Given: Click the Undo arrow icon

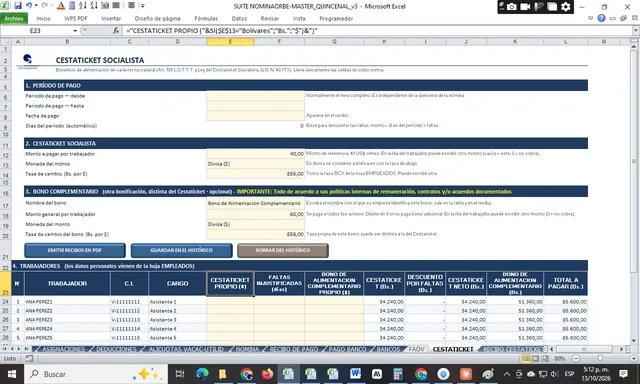Looking at the screenshot, I should pyautogui.click(x=29, y=6).
